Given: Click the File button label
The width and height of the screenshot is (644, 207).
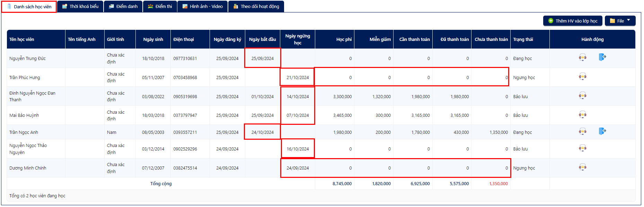Looking at the screenshot, I should click(620, 21).
